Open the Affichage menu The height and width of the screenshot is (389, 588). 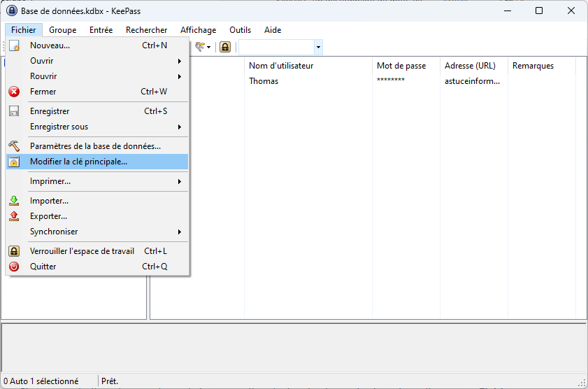pyautogui.click(x=199, y=30)
